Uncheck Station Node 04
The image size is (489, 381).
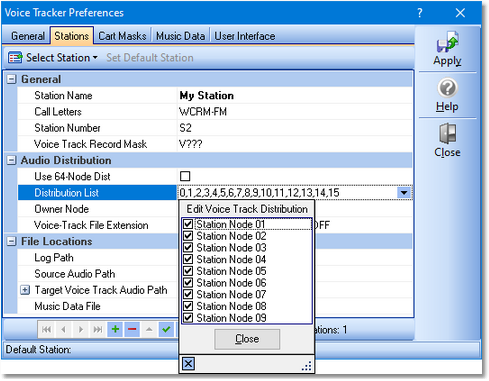pos(188,259)
